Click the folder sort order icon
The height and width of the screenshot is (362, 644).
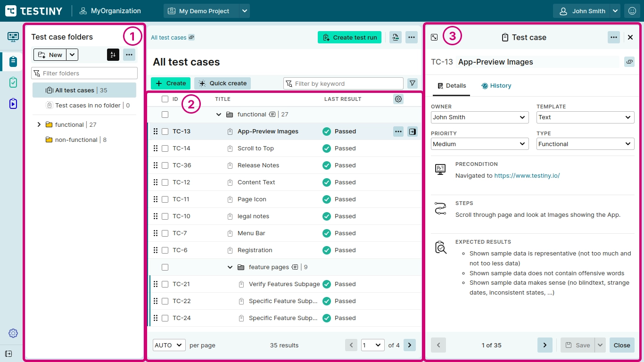pyautogui.click(x=113, y=55)
